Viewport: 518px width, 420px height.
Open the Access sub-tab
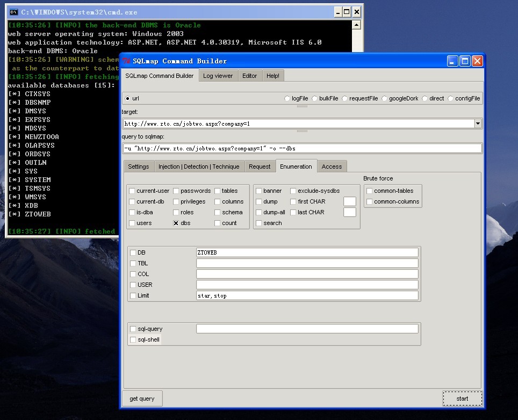point(332,166)
